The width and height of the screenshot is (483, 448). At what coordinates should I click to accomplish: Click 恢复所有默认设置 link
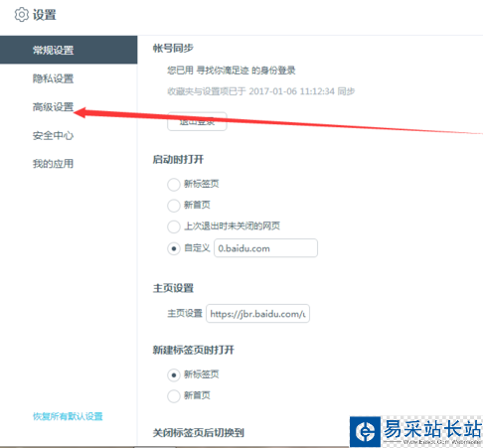(x=68, y=416)
